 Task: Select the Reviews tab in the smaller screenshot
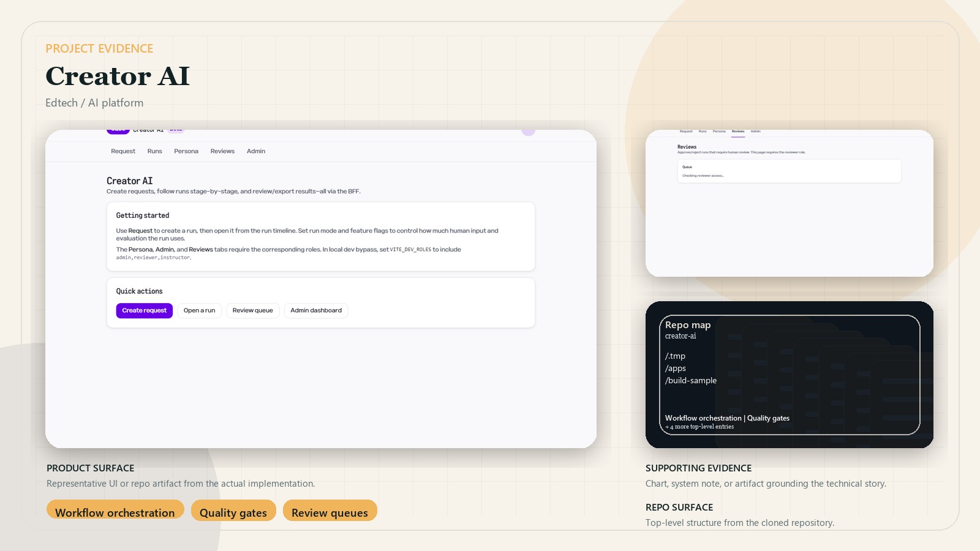pos(738,132)
